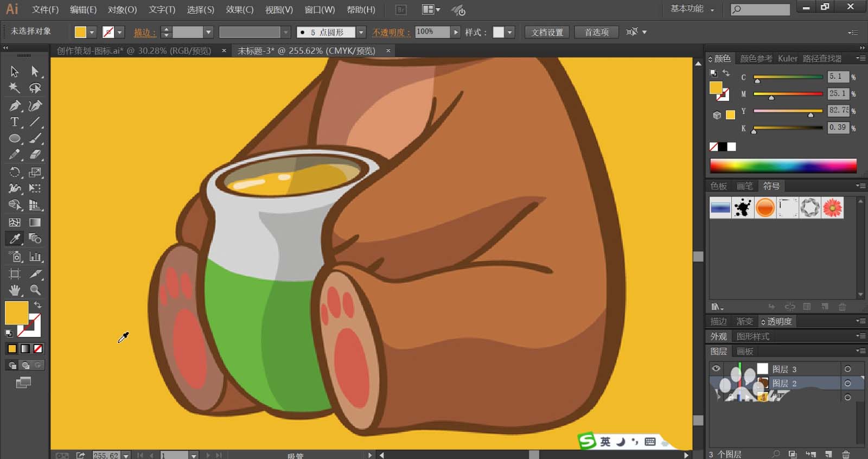
Task: Switch to the 画板 artboards tab
Action: (x=745, y=351)
